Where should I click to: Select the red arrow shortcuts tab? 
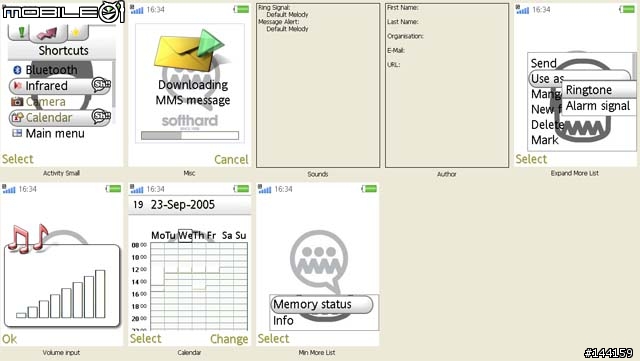(x=49, y=33)
